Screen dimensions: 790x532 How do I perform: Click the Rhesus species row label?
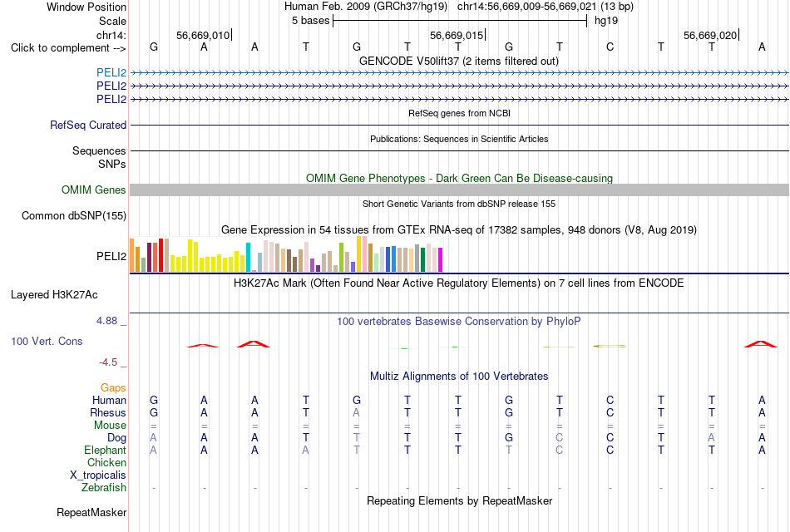click(108, 412)
